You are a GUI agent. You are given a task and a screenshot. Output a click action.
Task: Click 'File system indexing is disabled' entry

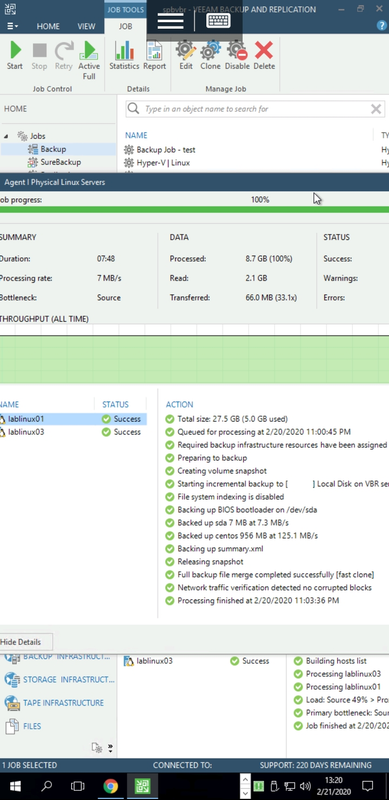(x=225, y=497)
